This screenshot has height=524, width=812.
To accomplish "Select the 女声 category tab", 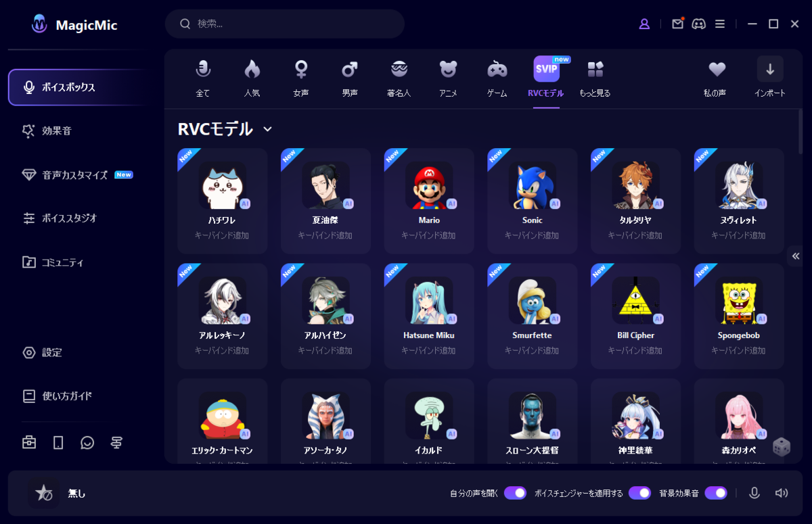I will (x=301, y=78).
